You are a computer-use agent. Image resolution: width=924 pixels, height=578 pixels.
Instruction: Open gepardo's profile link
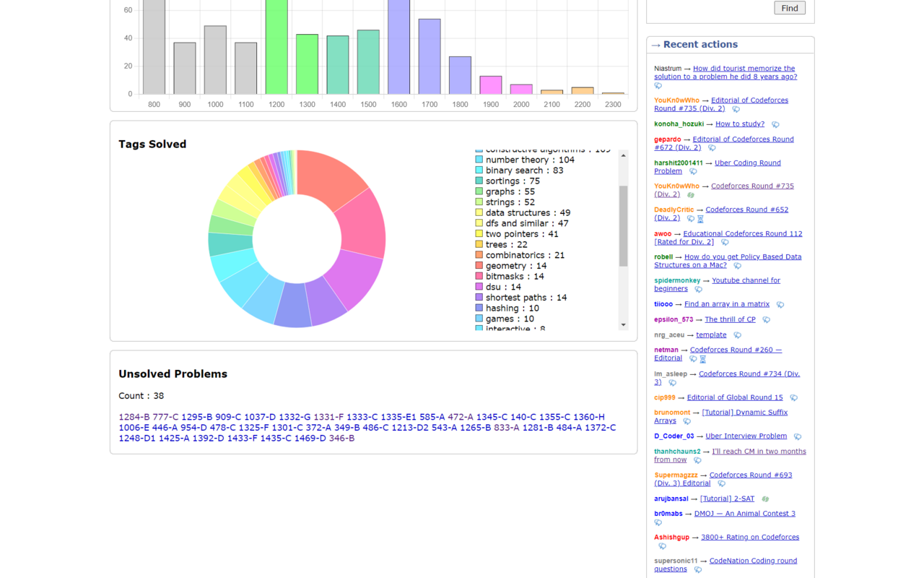pos(667,139)
